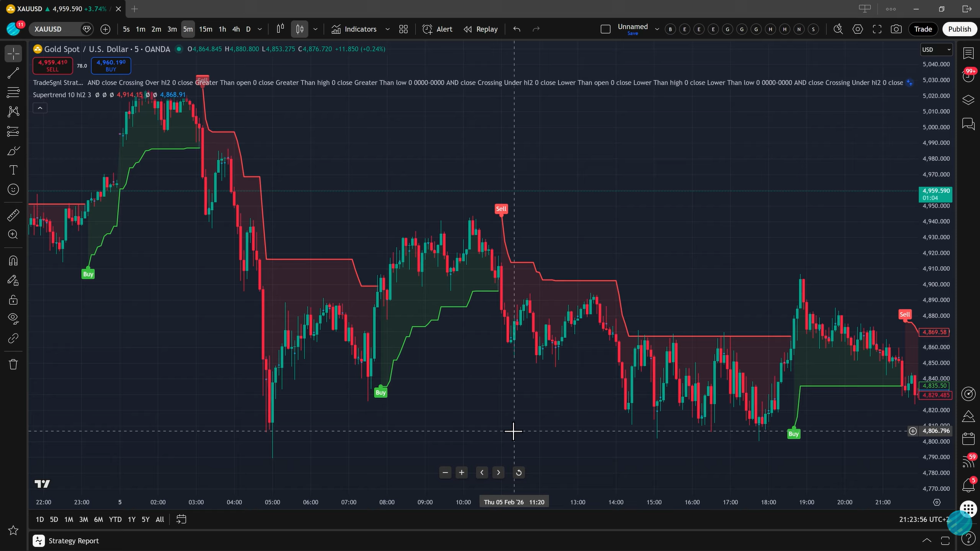Open the trash to remove drawings
The image size is (980, 551).
[x=13, y=364]
